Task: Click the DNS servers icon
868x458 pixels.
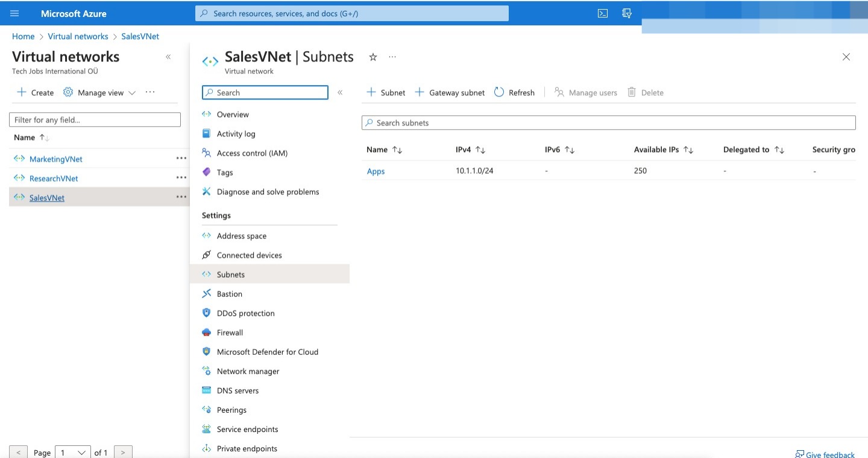Action: (207, 390)
